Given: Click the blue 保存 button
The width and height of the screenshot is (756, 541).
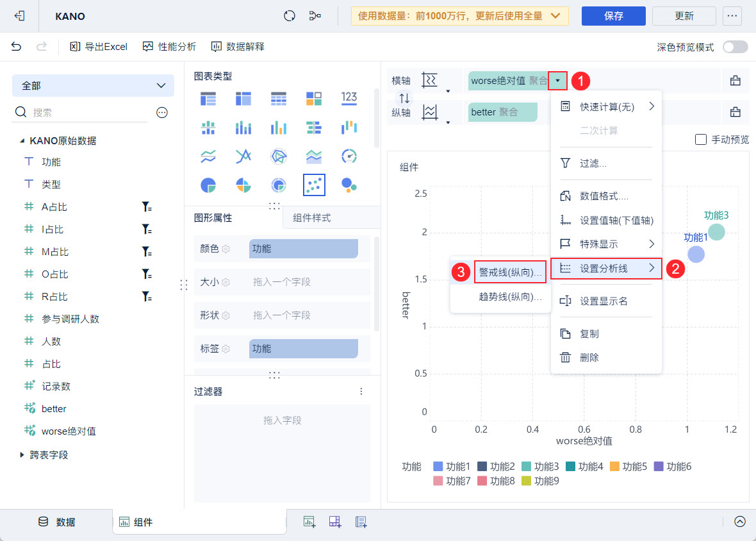Looking at the screenshot, I should click(613, 16).
